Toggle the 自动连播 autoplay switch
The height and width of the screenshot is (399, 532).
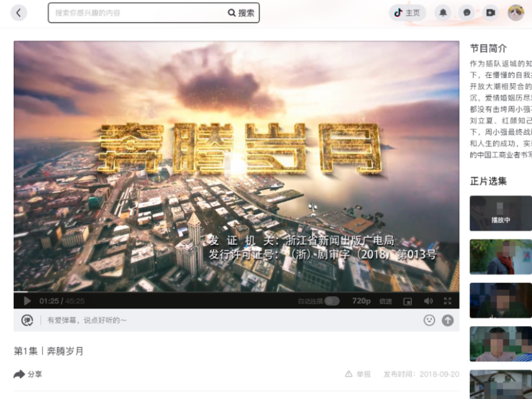coord(331,301)
